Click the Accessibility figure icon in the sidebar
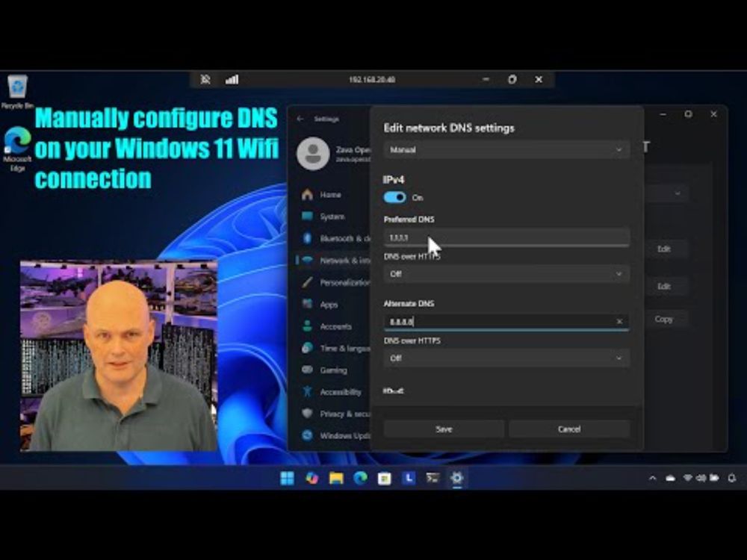 307,391
